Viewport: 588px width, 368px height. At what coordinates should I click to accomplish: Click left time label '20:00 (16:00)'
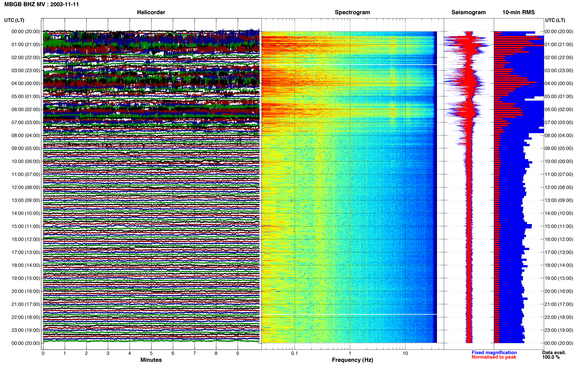26,291
